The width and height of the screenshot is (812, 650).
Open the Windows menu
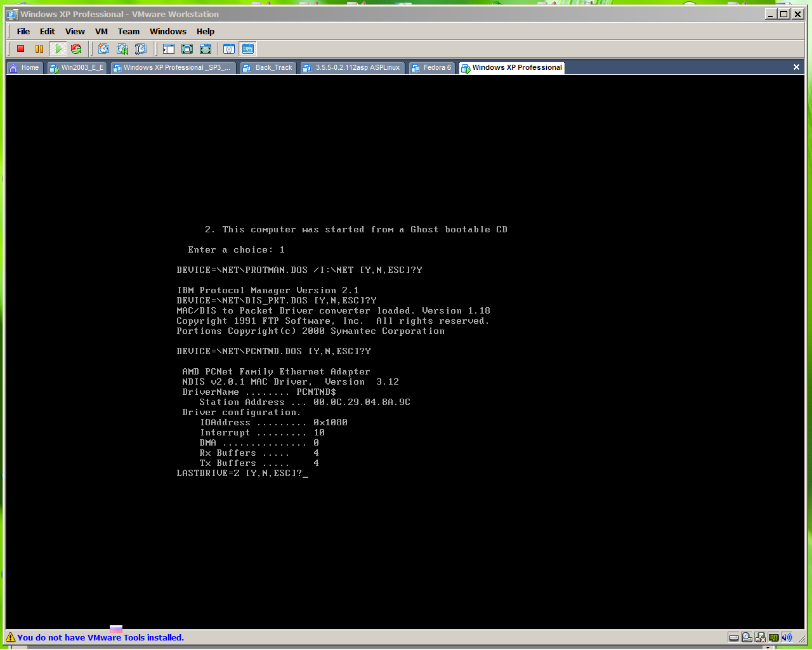(x=168, y=31)
